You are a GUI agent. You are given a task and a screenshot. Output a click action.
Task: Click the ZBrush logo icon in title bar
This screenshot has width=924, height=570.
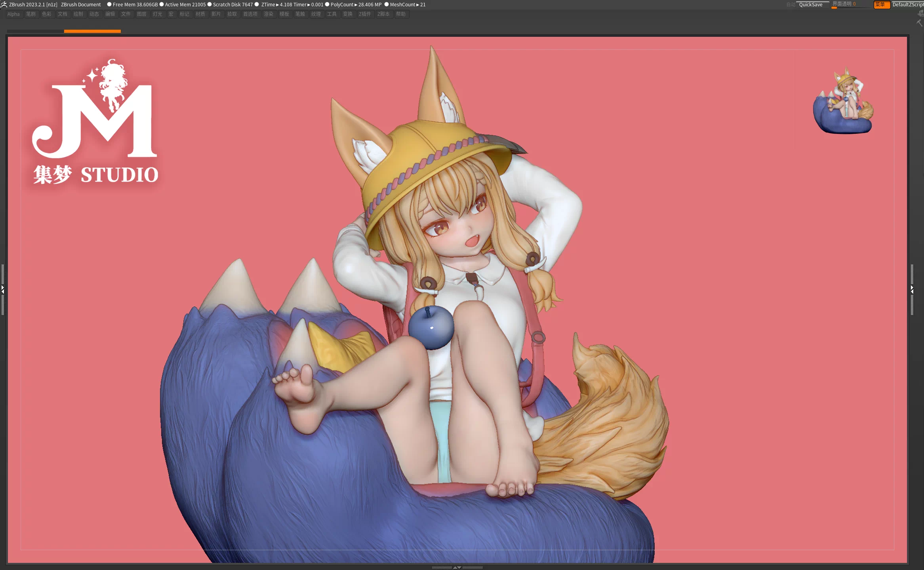click(4, 4)
